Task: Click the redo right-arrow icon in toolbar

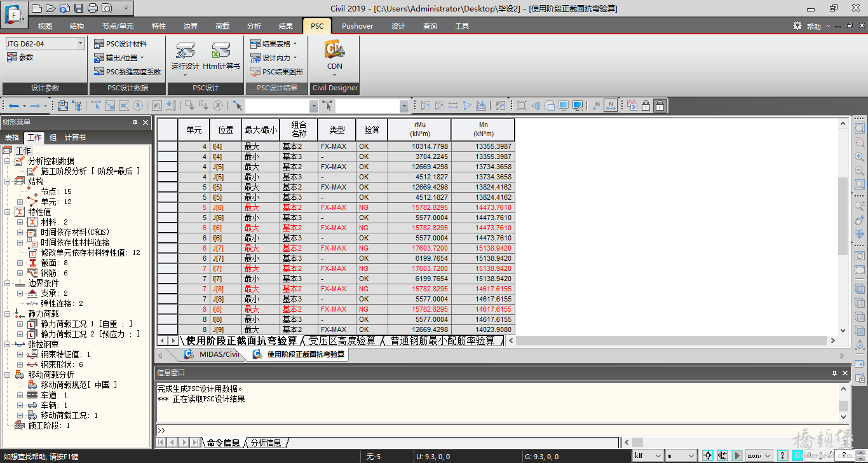Action: pyautogui.click(x=36, y=106)
